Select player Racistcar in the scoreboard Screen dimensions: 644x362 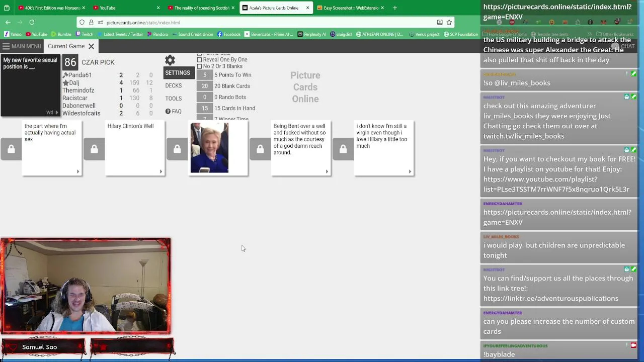[74, 98]
